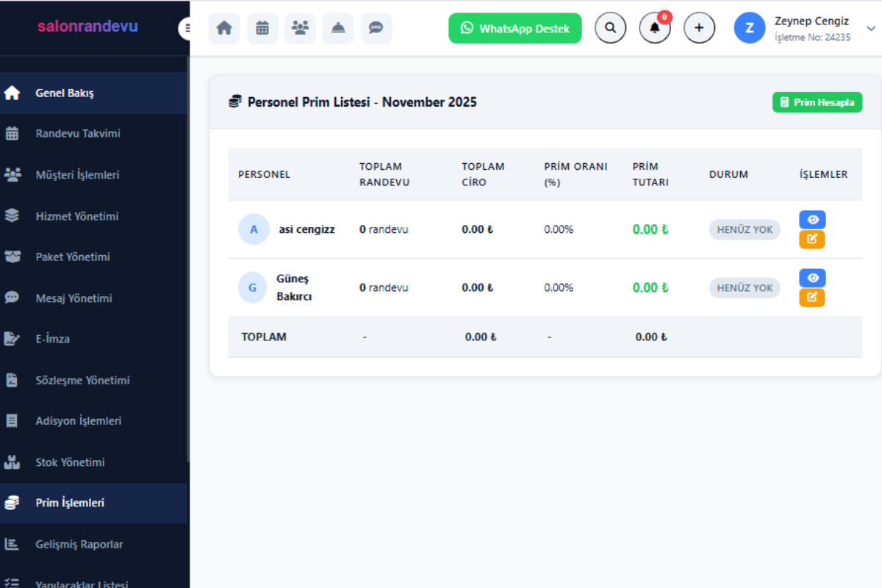Click the WhatsApp Destek button
The width and height of the screenshot is (882, 588).
tap(515, 29)
